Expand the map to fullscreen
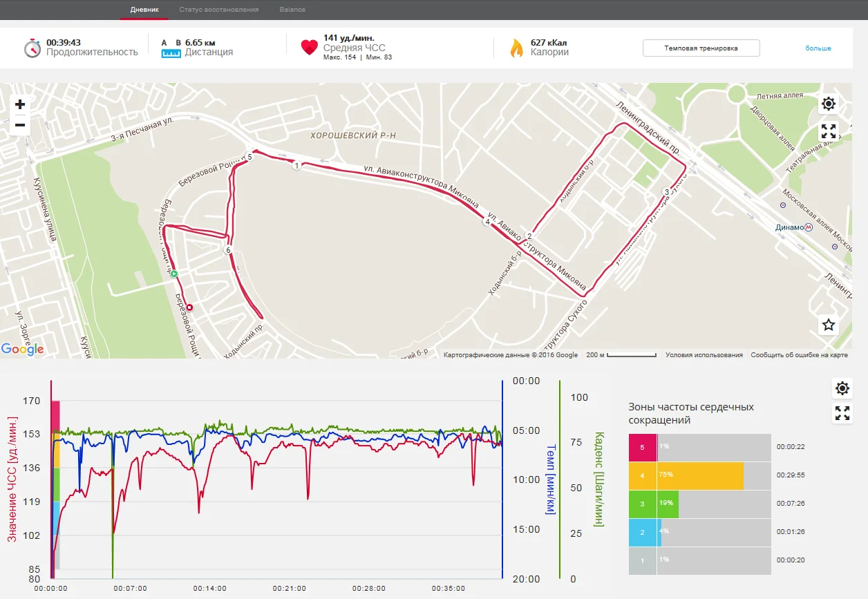 coord(829,131)
